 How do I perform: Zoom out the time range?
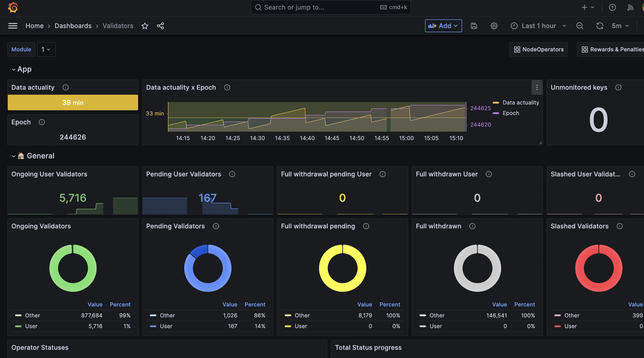(x=580, y=26)
